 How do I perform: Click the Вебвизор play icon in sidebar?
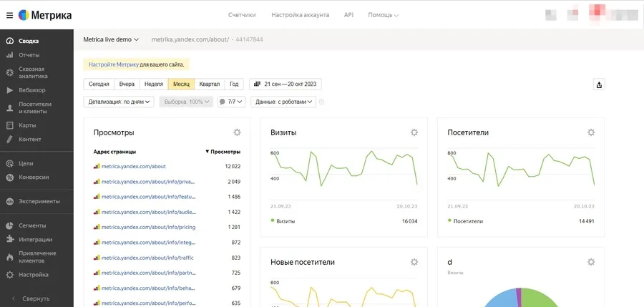click(10, 90)
